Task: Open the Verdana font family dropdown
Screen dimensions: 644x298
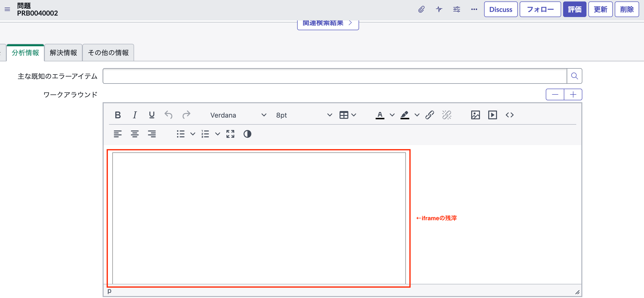Action: pos(238,115)
